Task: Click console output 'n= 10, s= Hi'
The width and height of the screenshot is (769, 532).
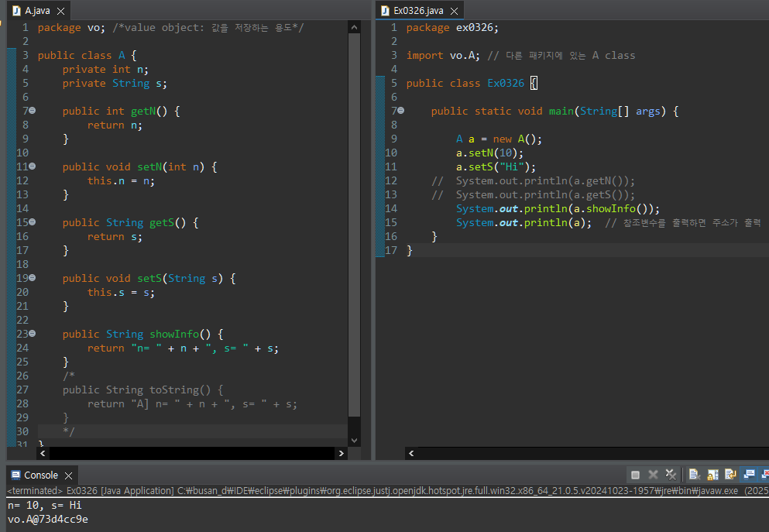Action: [x=45, y=505]
